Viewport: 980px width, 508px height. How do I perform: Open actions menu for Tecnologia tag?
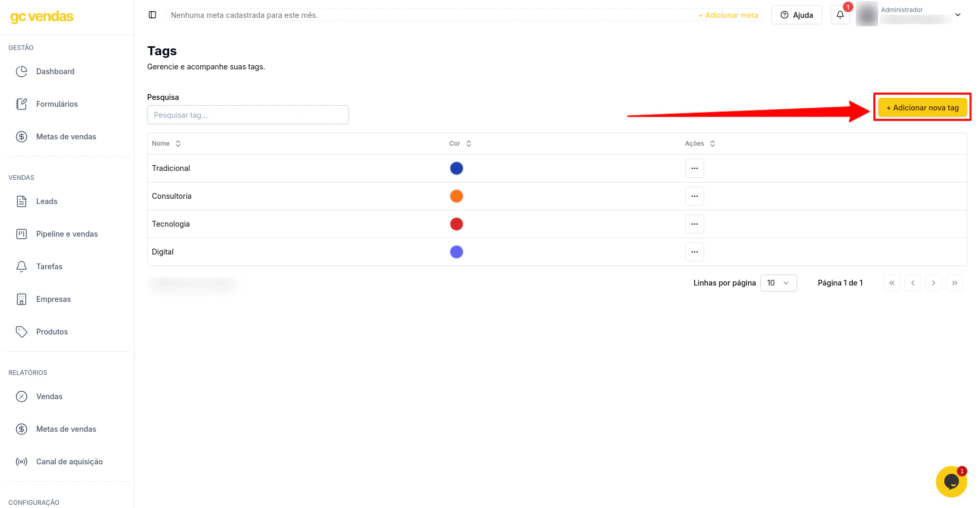coord(694,224)
